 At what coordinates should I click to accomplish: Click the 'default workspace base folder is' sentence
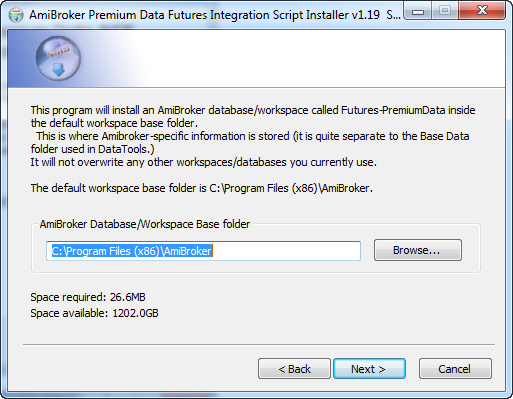point(202,188)
